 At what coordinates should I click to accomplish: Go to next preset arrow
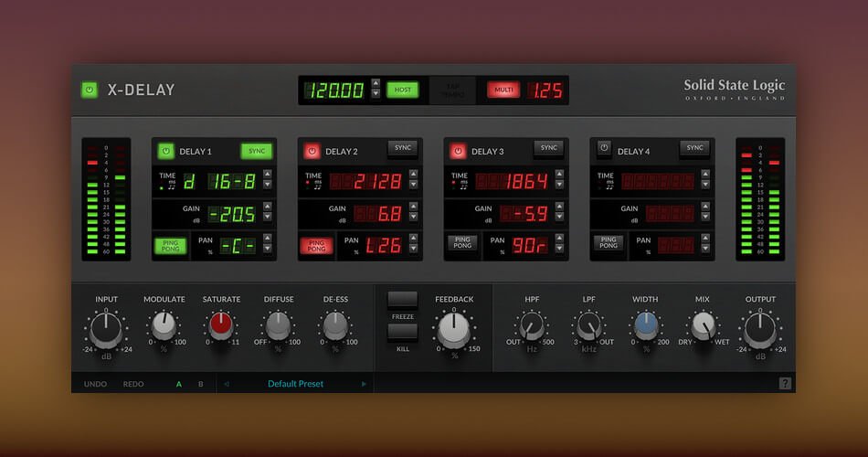pyautogui.click(x=364, y=384)
